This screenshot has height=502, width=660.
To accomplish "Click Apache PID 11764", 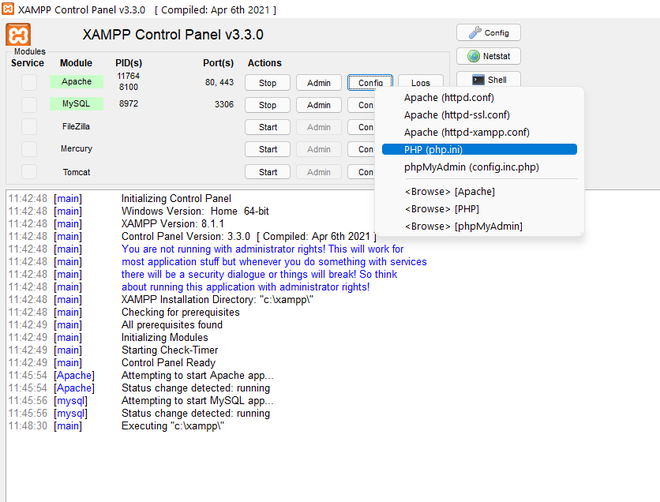I will [x=128, y=76].
